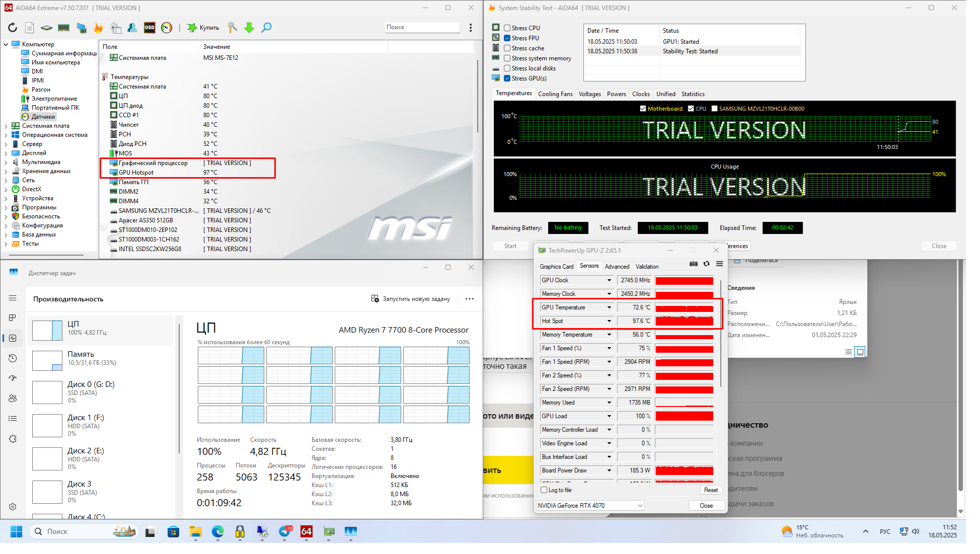Click the AIDA64 refresh icon
This screenshot has width=980, height=554.
point(13,28)
